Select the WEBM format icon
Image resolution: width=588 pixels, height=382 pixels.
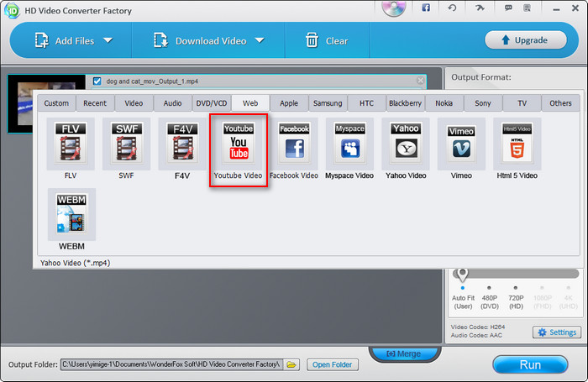click(71, 214)
